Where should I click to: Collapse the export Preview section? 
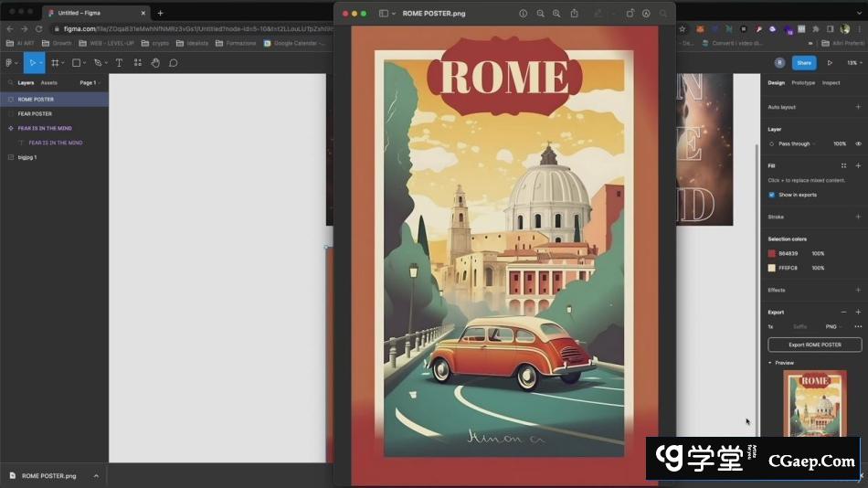pos(769,363)
